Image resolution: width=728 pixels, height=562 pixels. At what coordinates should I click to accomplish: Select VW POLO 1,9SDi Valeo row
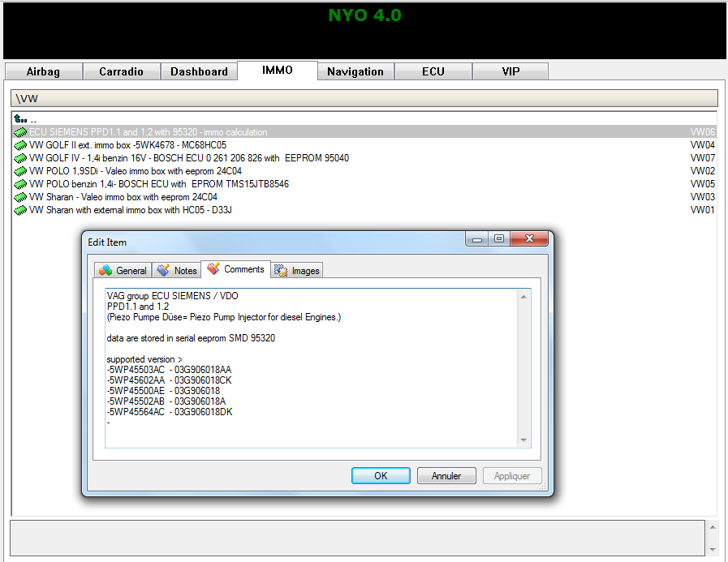[364, 171]
